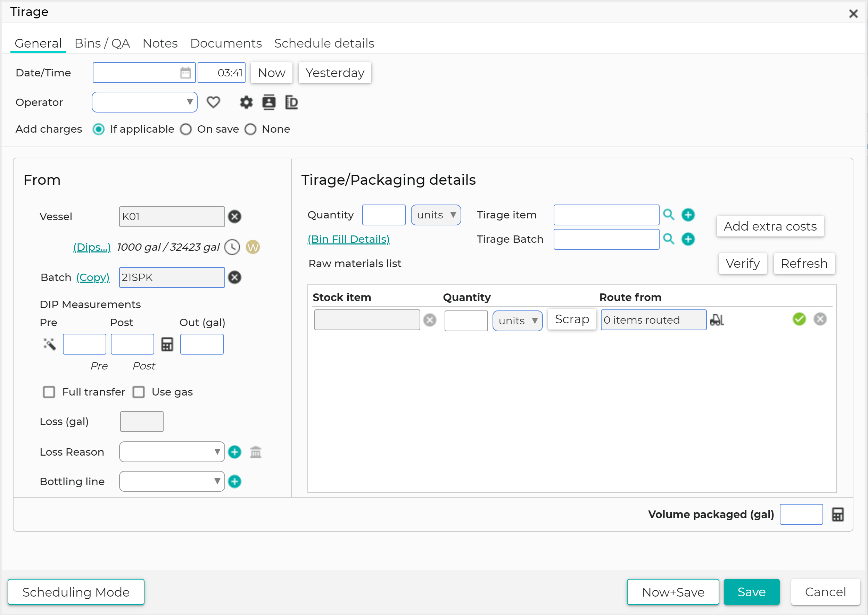Select the On save charges option
This screenshot has width=868, height=615.
point(186,129)
